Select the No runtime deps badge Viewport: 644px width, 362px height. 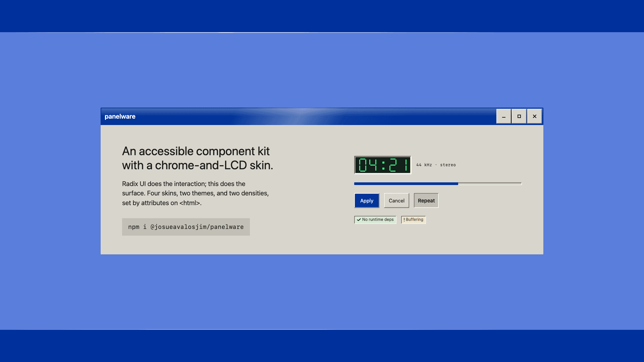pyautogui.click(x=375, y=220)
